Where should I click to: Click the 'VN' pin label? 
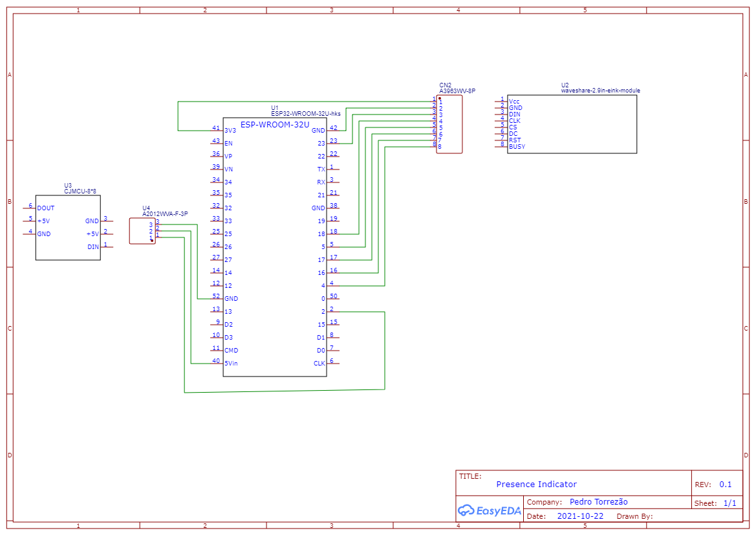click(x=228, y=169)
